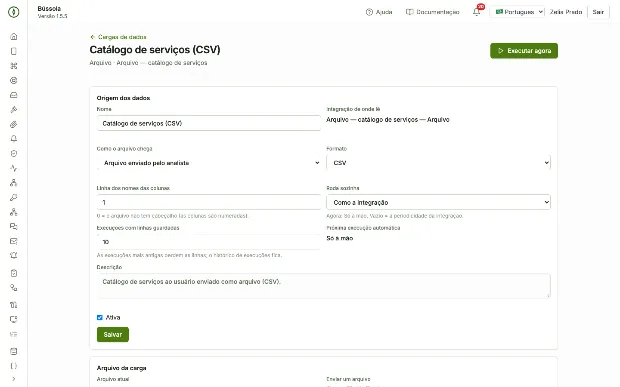Open the clipboard check sidebar icon
The width and height of the screenshot is (620, 387).
(13, 273)
